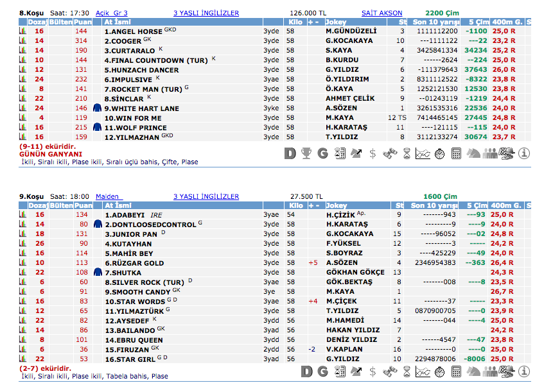Open the 'Açık Gr 3' race link
The width and height of the screenshot is (544, 392).
(x=111, y=13)
